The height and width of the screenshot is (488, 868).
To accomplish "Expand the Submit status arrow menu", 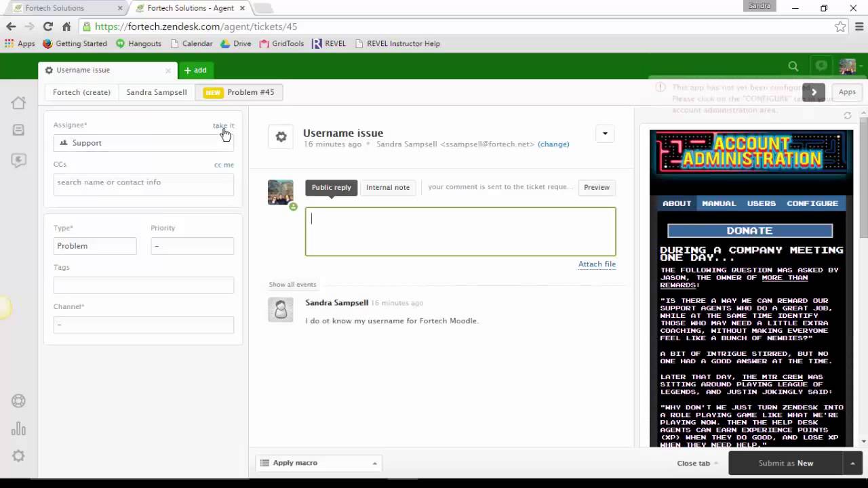I will point(852,463).
